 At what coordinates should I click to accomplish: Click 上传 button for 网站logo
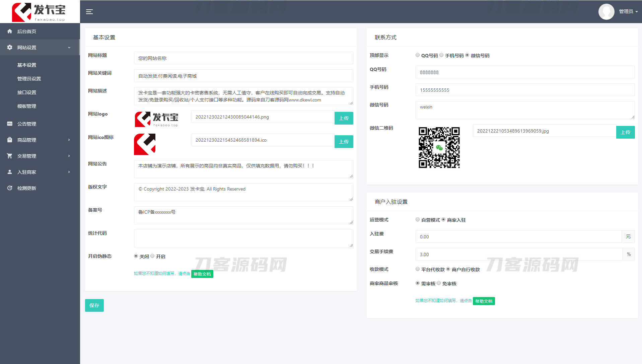point(344,118)
